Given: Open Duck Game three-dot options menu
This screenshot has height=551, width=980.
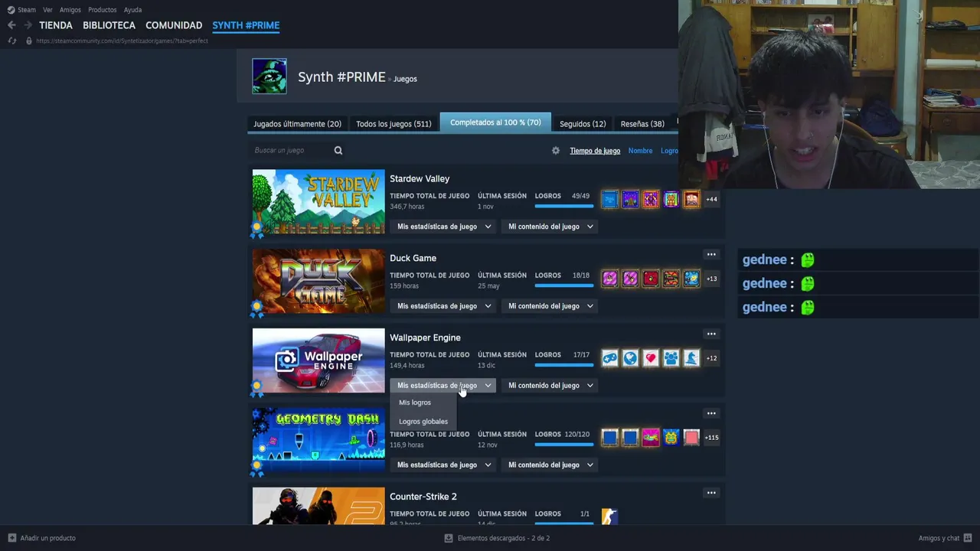Looking at the screenshot, I should click(711, 255).
